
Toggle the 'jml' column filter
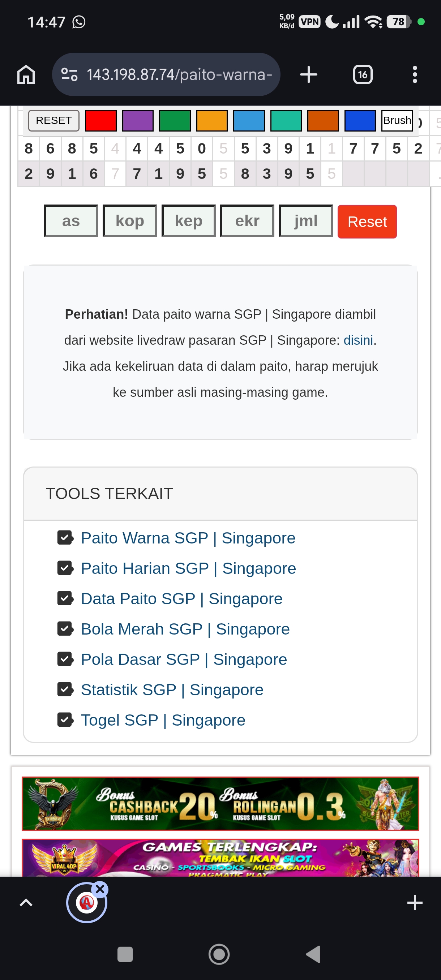pyautogui.click(x=306, y=221)
